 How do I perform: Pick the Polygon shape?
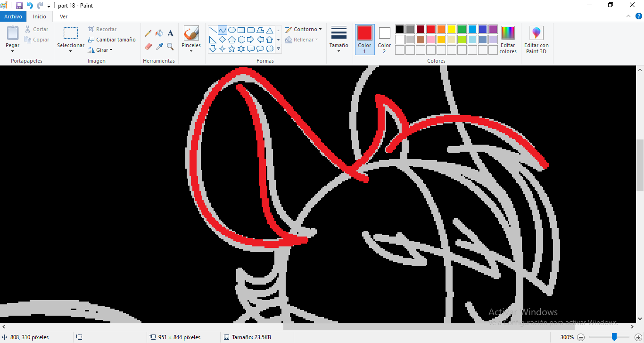[x=260, y=30]
